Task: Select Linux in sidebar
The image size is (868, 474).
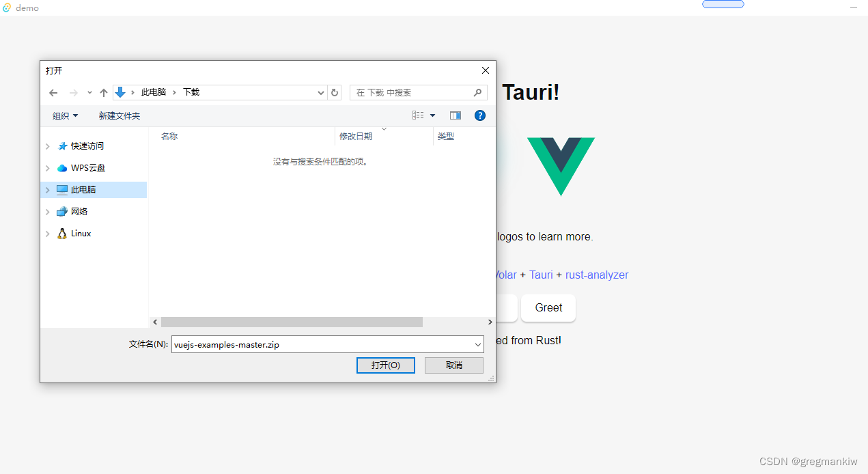Action: [81, 234]
